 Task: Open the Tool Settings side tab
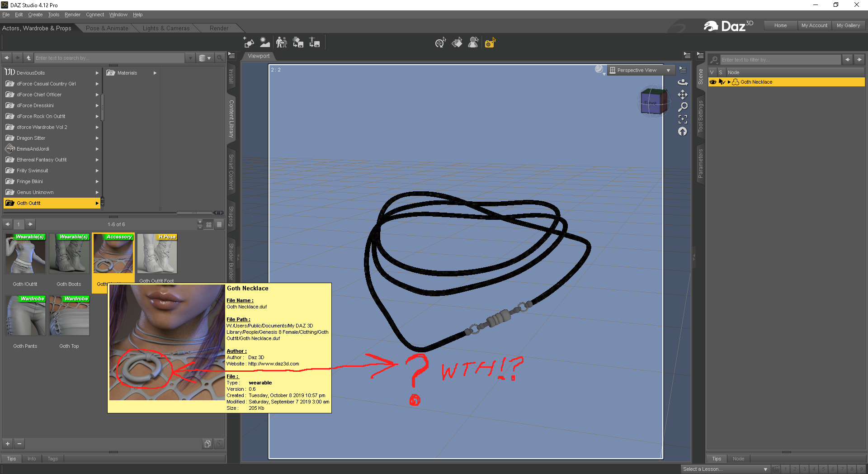(x=700, y=116)
